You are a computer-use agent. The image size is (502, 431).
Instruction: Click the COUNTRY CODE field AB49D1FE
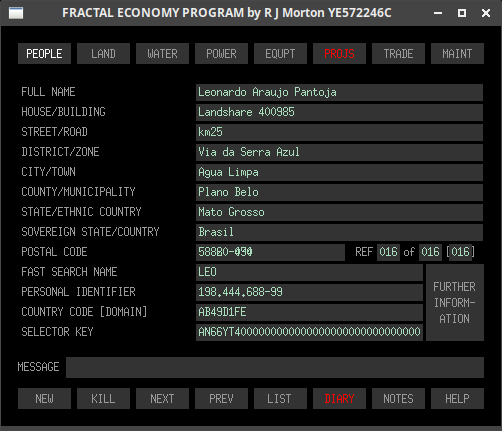click(309, 312)
